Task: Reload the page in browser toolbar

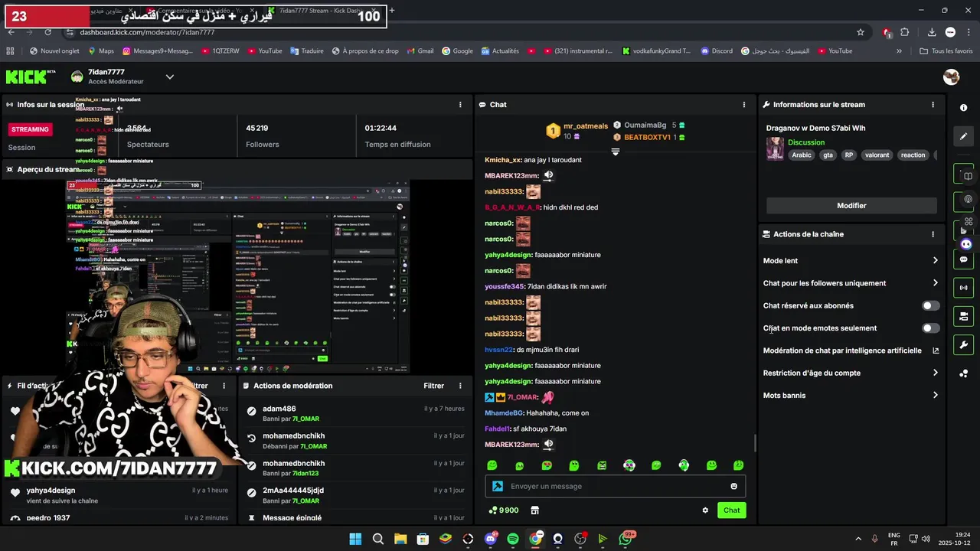Action: point(48,32)
